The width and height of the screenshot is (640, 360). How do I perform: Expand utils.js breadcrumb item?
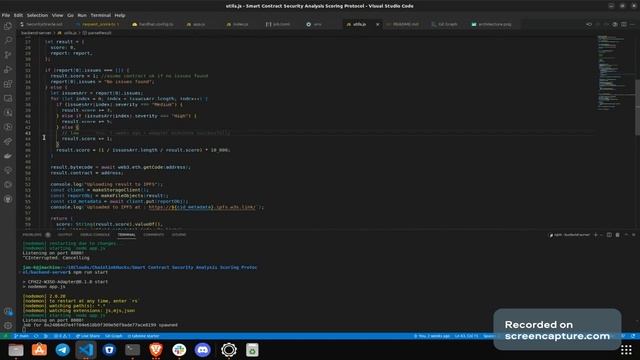tap(68, 33)
